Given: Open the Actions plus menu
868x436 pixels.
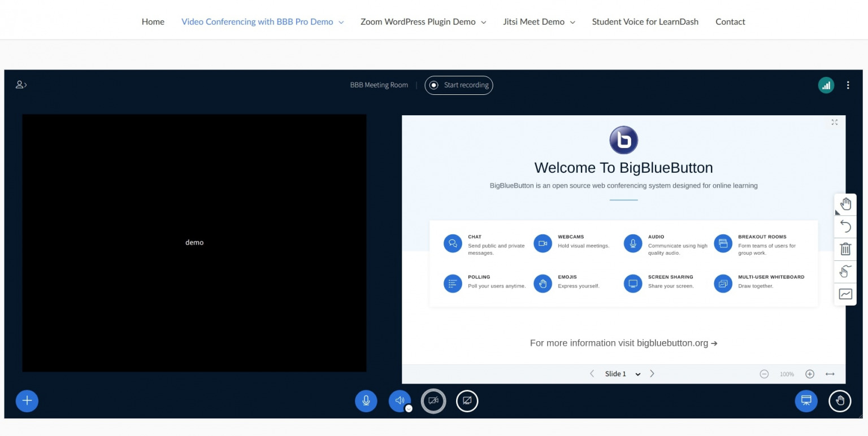Looking at the screenshot, I should click(27, 401).
